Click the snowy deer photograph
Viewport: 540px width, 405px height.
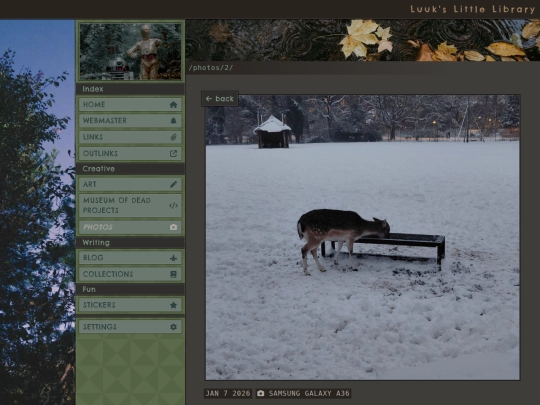pos(363,237)
